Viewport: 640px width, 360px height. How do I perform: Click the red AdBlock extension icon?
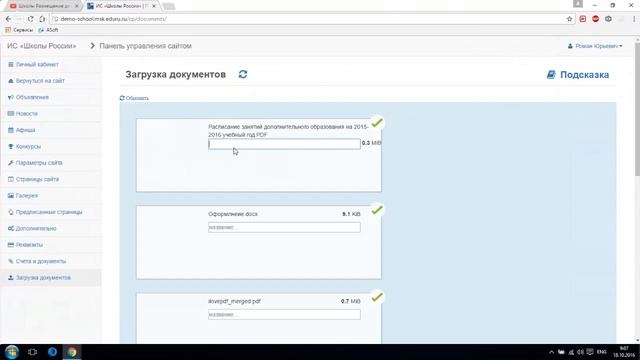(596, 19)
